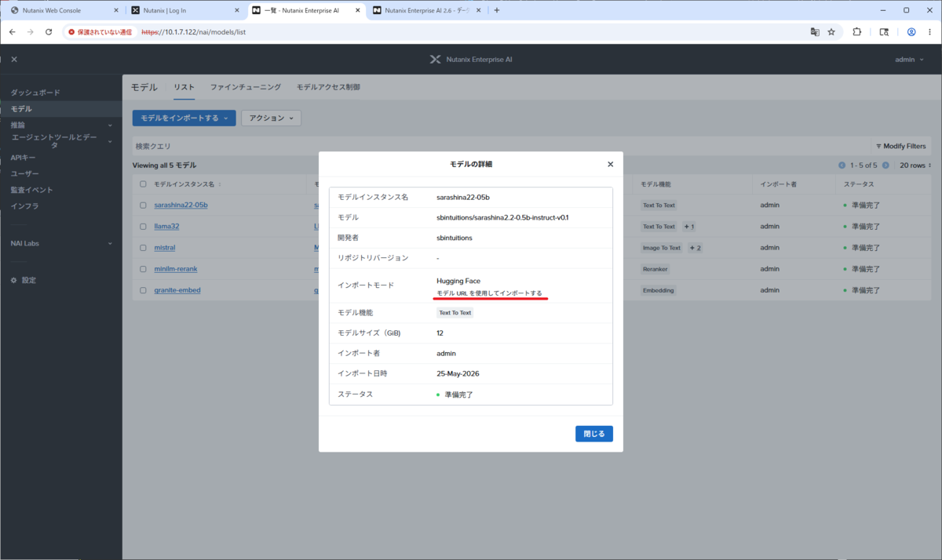This screenshot has width=942, height=560.
Task: Check the minilm-rerank row checkbox
Action: [143, 269]
